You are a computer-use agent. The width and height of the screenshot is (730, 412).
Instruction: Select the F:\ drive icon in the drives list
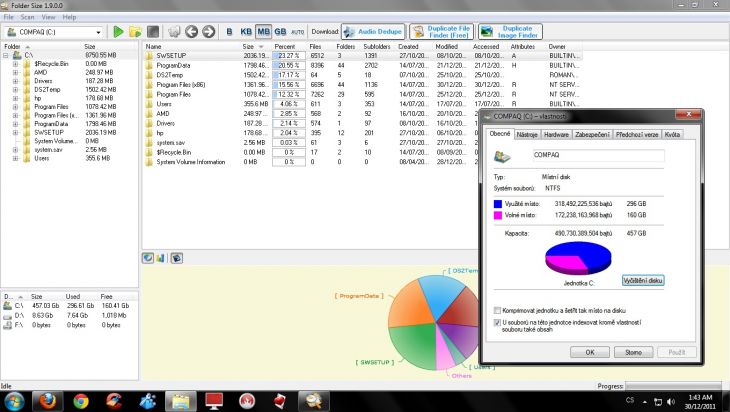click(7, 325)
